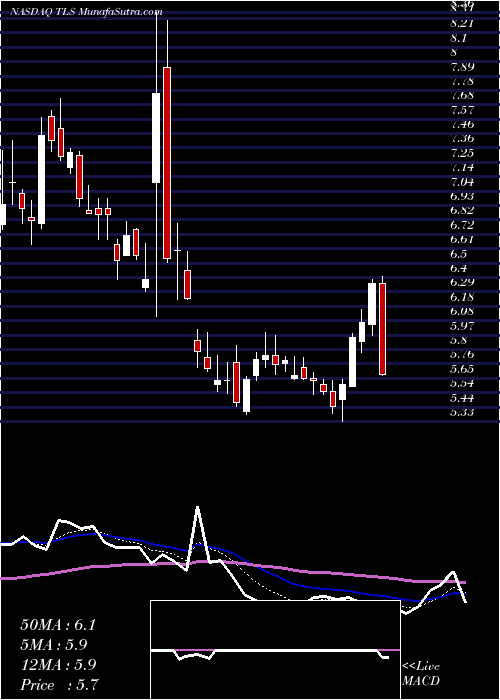
Task: Click the 12MA : 5.9 value
Action: (58, 665)
